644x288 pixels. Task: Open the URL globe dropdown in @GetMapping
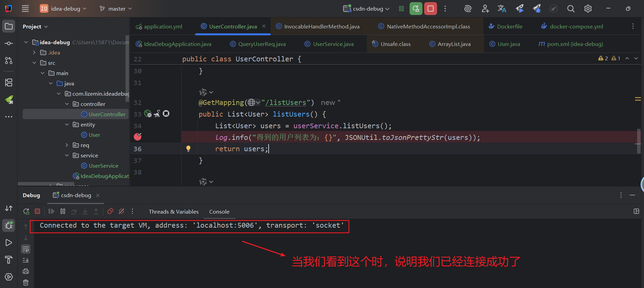coord(254,102)
